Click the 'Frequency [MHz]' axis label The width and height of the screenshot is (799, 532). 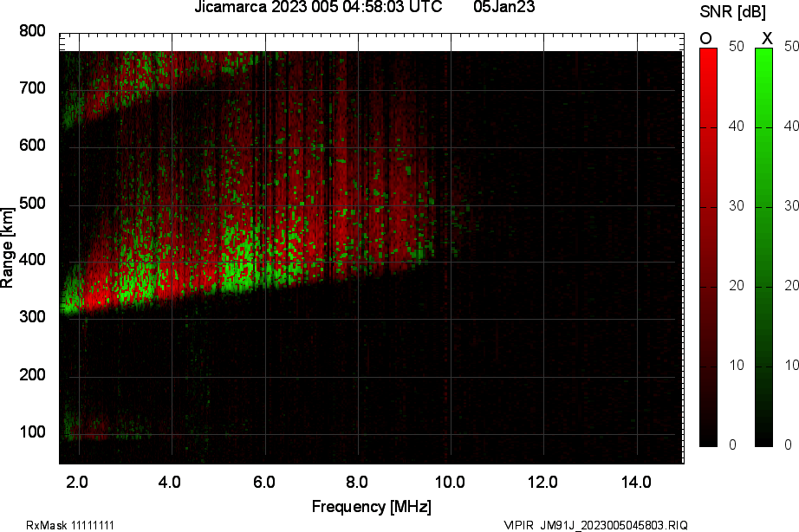click(x=372, y=507)
